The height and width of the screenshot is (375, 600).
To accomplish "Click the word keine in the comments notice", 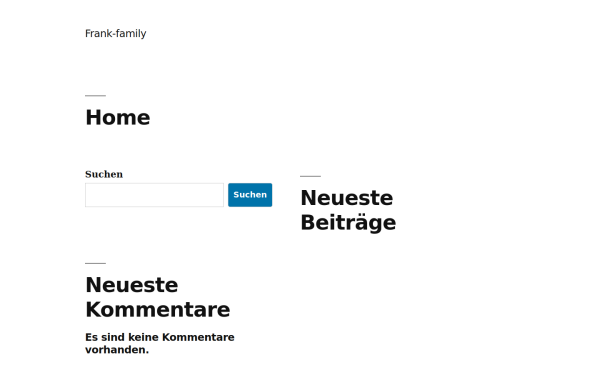I will [143, 337].
